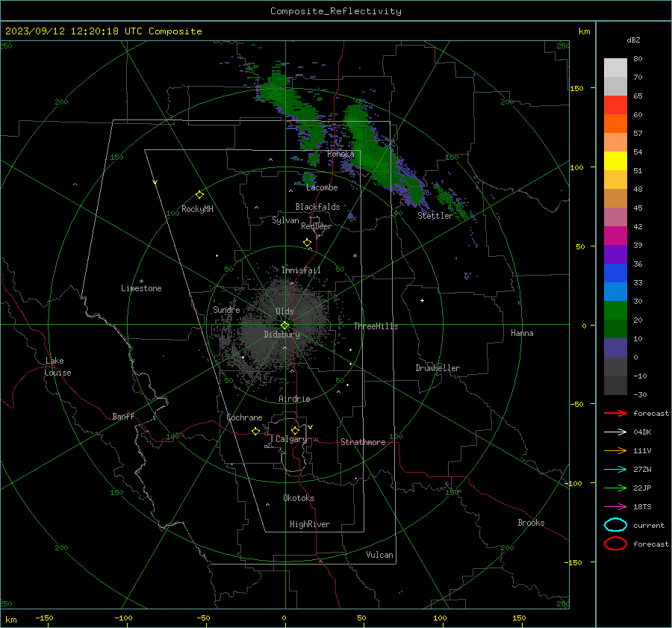Image resolution: width=672 pixels, height=628 pixels.
Task: Pick the magenta swatch between 42 and 39
Action: [x=615, y=236]
